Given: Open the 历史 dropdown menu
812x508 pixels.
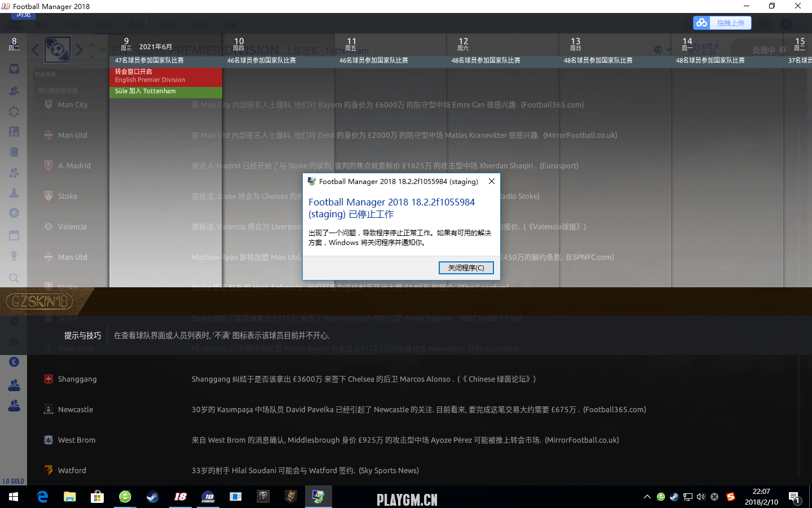Looking at the screenshot, I should tap(234, 25).
